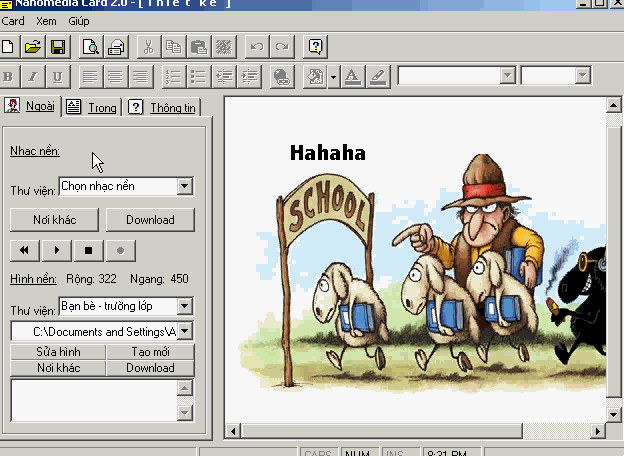Open print preview with the magnifier page icon
This screenshot has width=624, height=456.
[x=91, y=47]
